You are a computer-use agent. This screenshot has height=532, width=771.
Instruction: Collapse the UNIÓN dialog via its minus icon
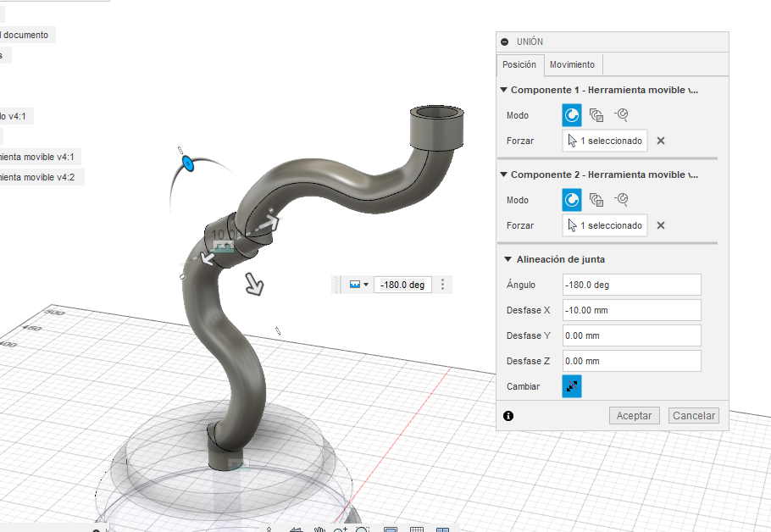pos(504,42)
